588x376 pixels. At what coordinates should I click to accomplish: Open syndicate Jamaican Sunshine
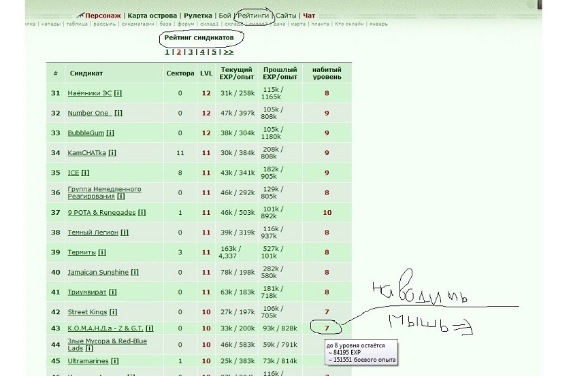click(98, 272)
